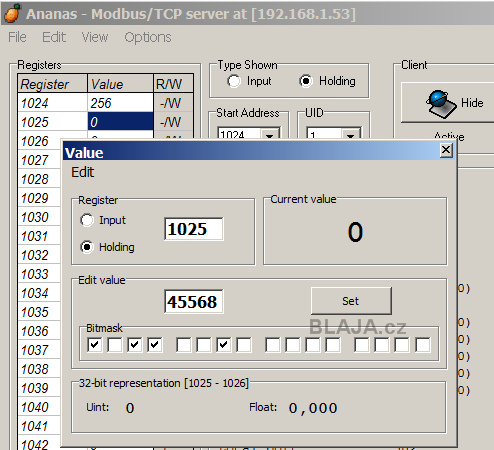Screen dimensions: 494x450
Task: Select register row 1034
Action: (x=40, y=293)
